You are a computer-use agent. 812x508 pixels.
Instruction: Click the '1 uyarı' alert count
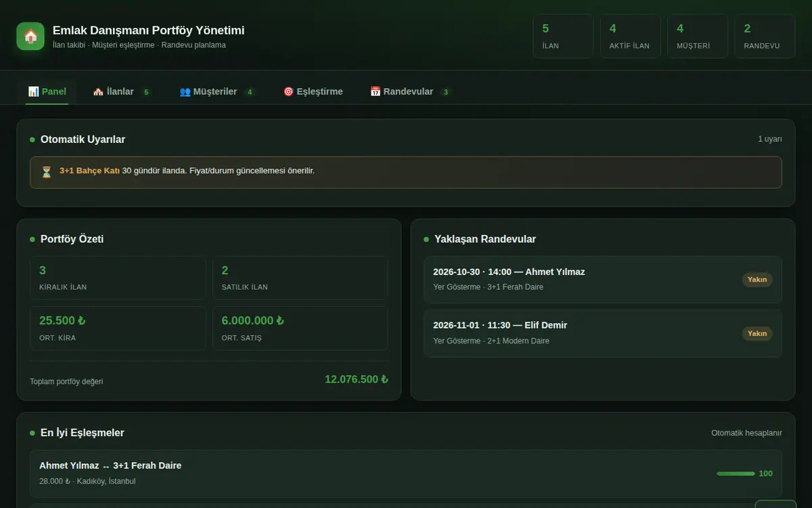tap(770, 139)
